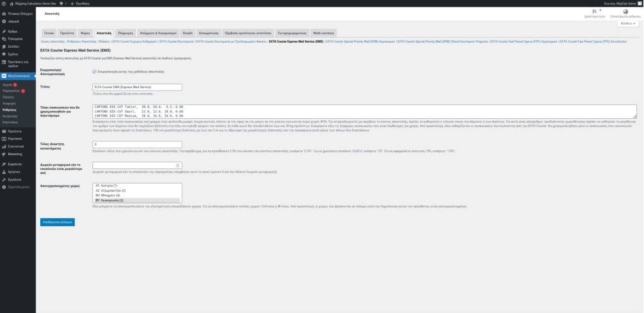Click the Τέλος ιδιοκτήτη καταστήματος fee field

pos(137,145)
